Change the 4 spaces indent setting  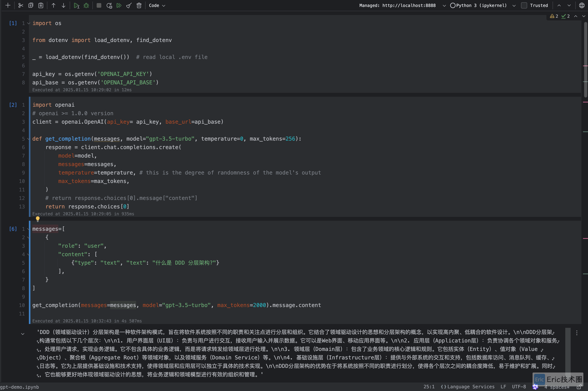[557, 387]
